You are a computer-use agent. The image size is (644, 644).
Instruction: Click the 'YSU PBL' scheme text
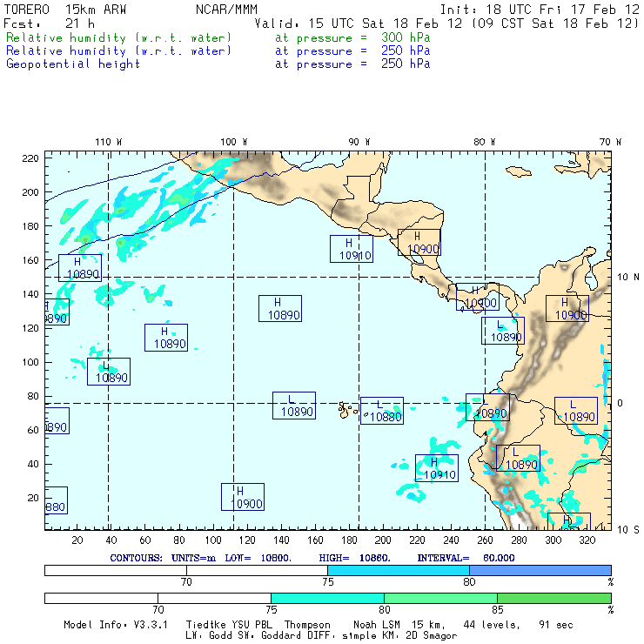pos(252,625)
